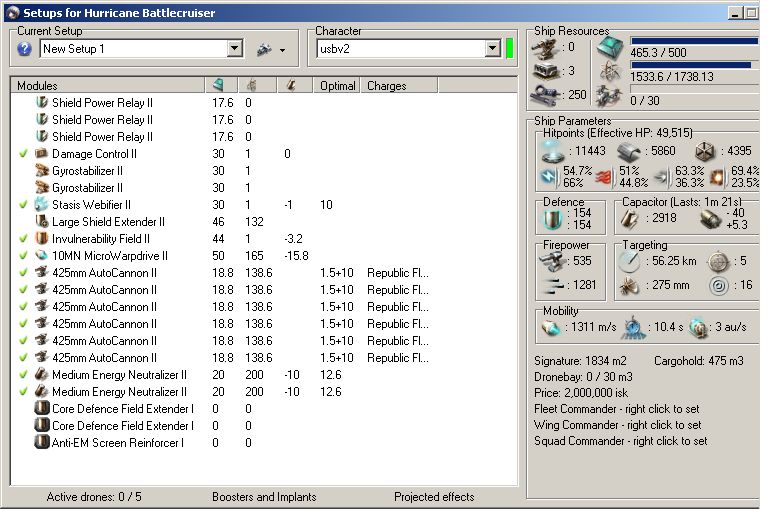The image size is (784, 509).
Task: Sort by the CPU column header icon
Action: (218, 86)
